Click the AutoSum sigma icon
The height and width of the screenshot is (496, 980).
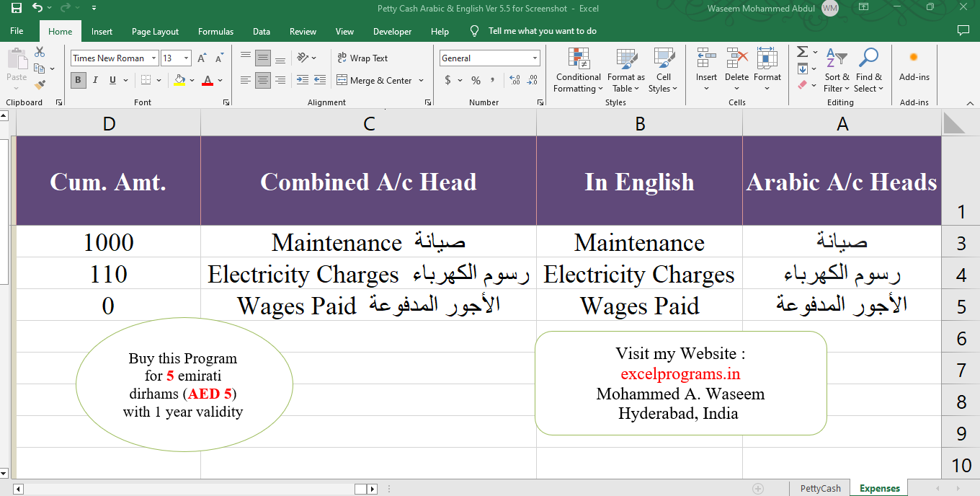point(802,52)
